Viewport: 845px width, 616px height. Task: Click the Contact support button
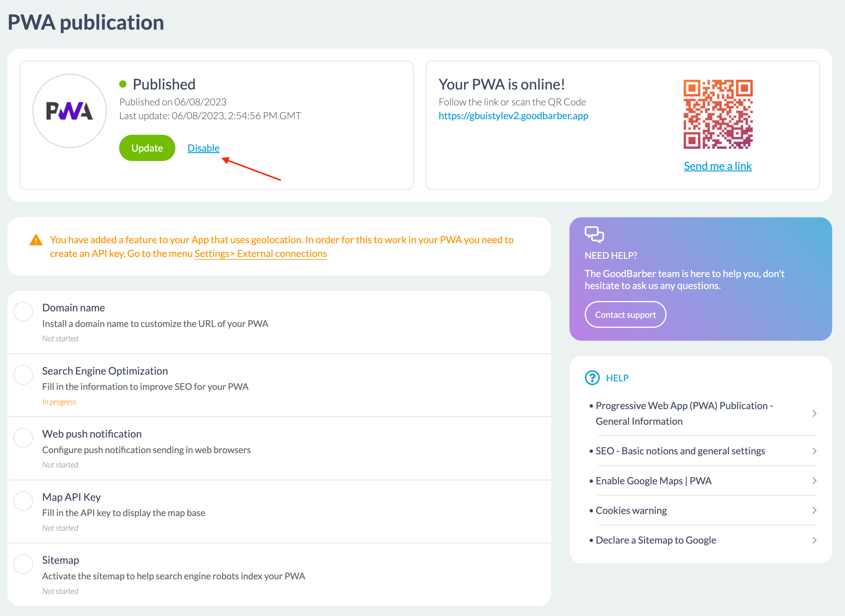625,315
